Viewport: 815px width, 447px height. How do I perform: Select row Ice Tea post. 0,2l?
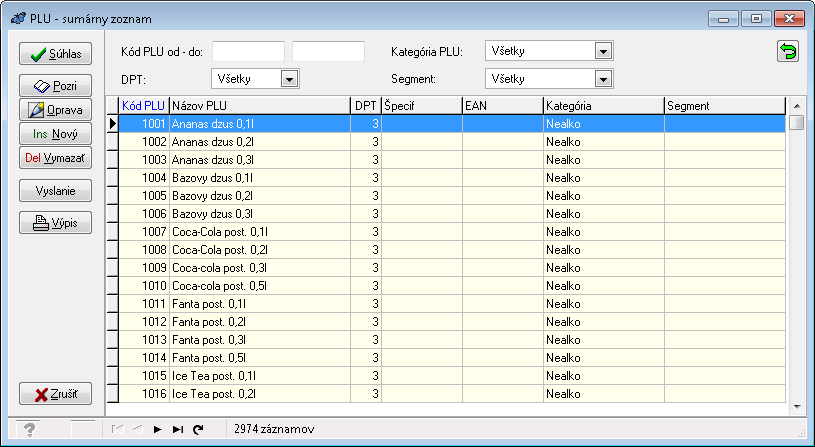[452, 394]
